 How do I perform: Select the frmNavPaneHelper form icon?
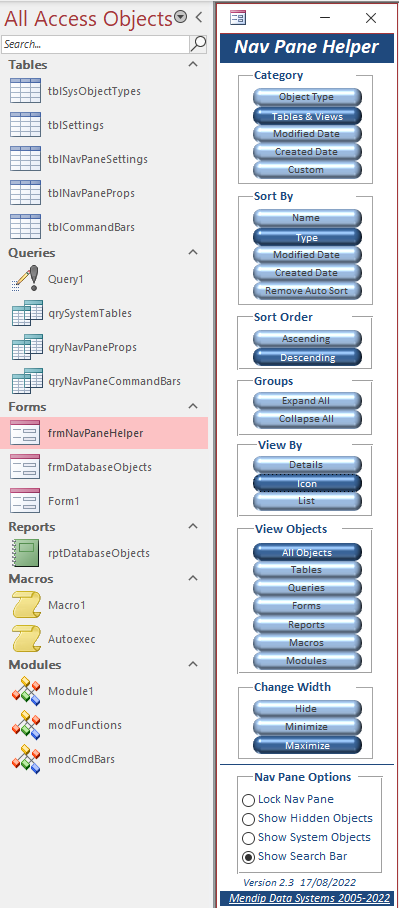coord(25,433)
